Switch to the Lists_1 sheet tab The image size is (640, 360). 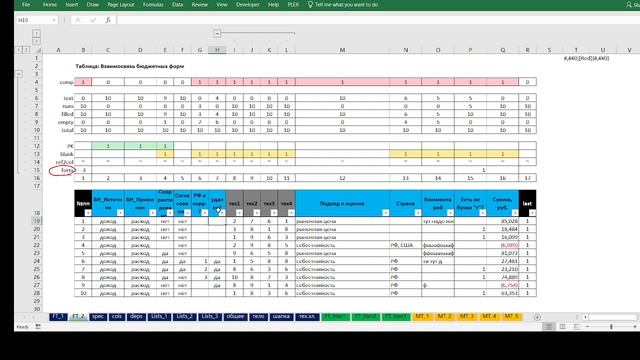159,317
